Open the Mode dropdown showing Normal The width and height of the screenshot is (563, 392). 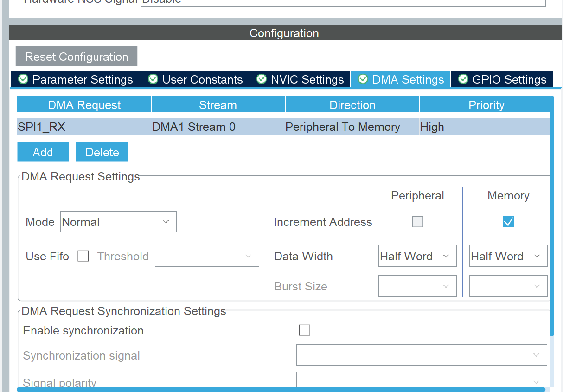(118, 222)
